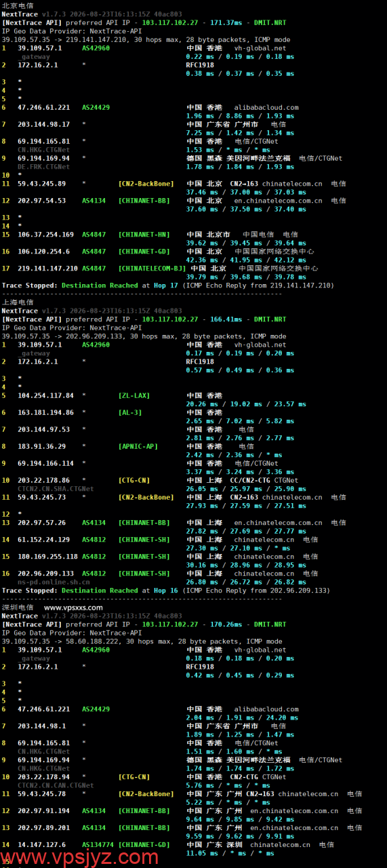Select the AS134774 ASN value

(x=98, y=844)
